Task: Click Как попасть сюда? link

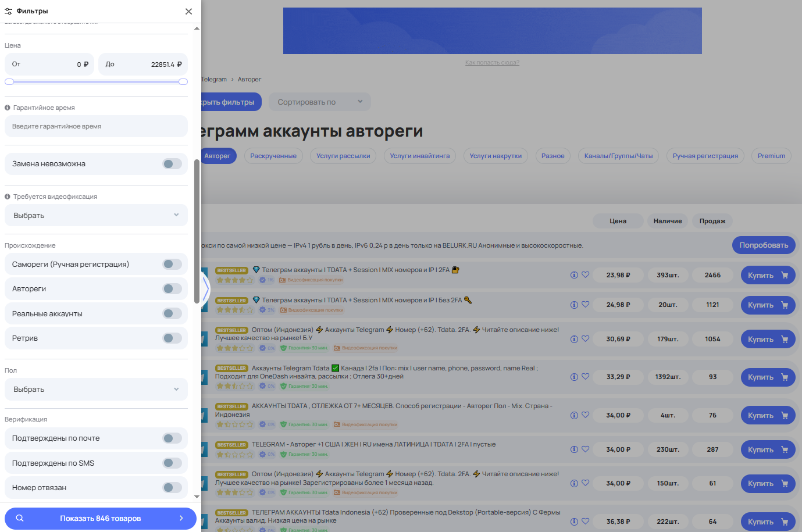Action: click(x=492, y=62)
